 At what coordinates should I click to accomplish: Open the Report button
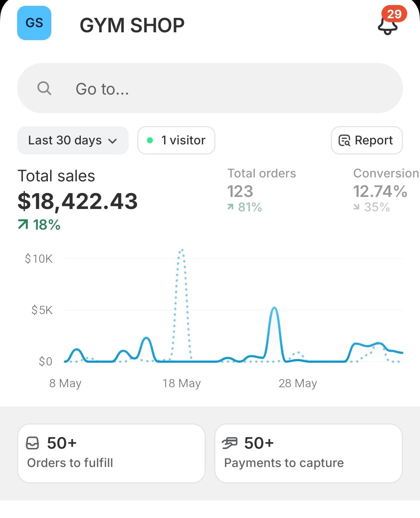click(366, 140)
